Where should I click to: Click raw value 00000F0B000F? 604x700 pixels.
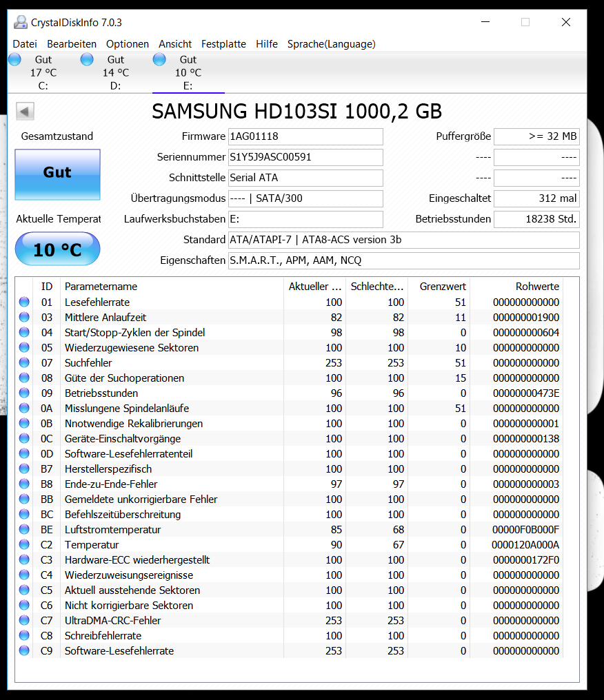pyautogui.click(x=526, y=530)
